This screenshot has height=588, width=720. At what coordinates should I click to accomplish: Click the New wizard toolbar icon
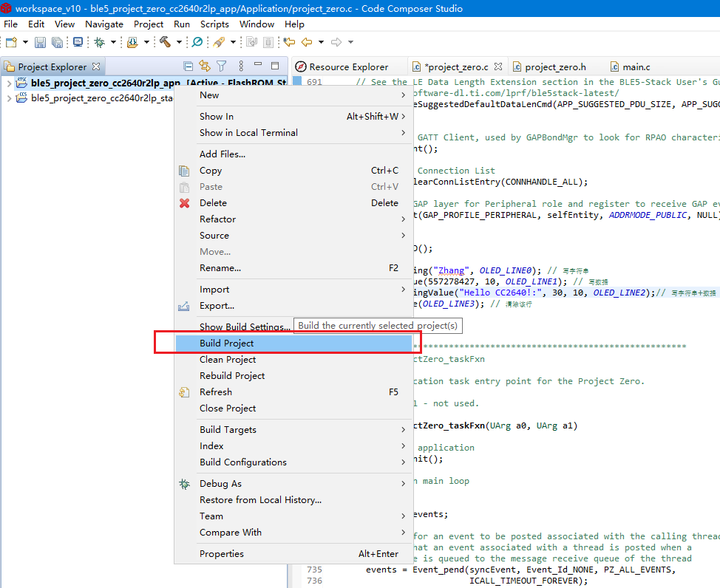tap(11, 42)
